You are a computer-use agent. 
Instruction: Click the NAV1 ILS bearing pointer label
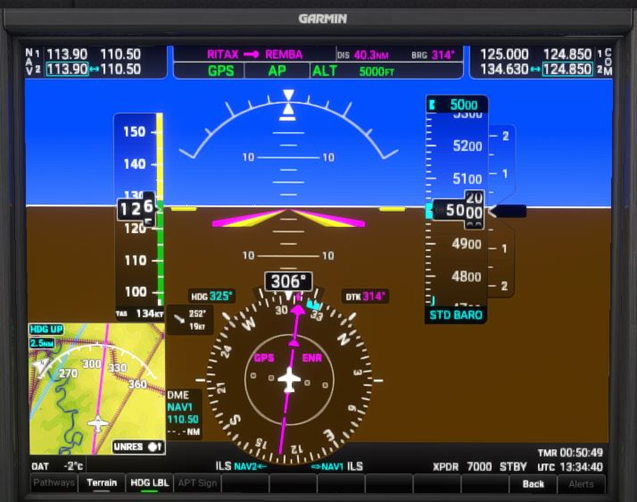coord(337,466)
